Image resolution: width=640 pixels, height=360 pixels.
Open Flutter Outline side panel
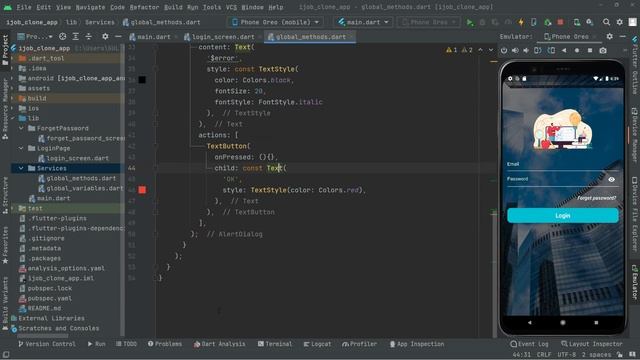pos(635,65)
